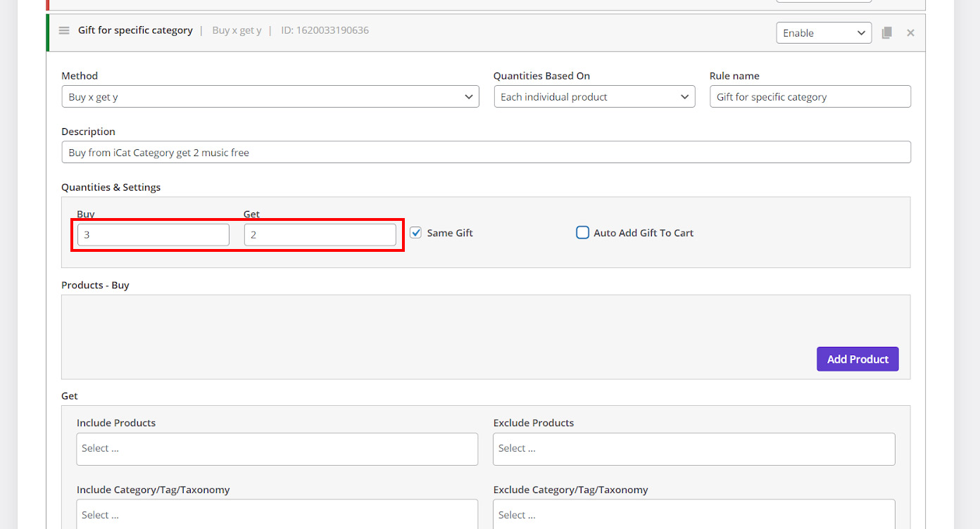Uncheck the Same Gift checkbox
Image resolution: width=980 pixels, height=529 pixels.
(416, 233)
